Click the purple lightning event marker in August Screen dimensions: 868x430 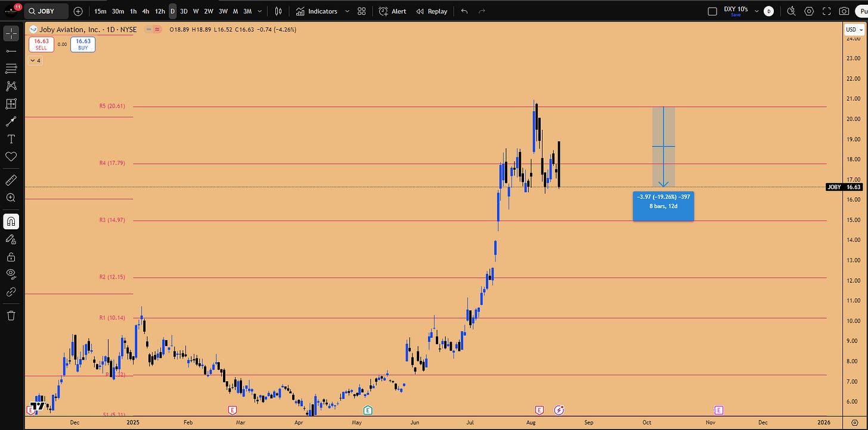coord(559,410)
